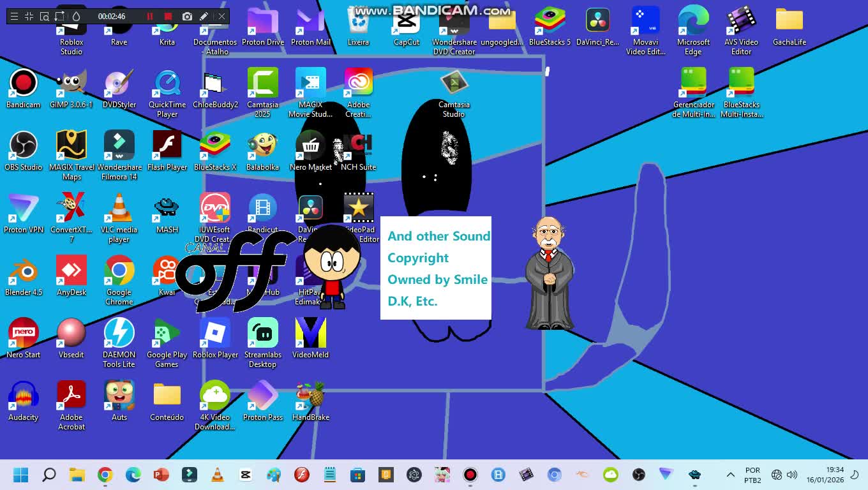Toggle the Bandicam drawing pencil tool
The height and width of the screenshot is (490, 868).
pos(204,16)
